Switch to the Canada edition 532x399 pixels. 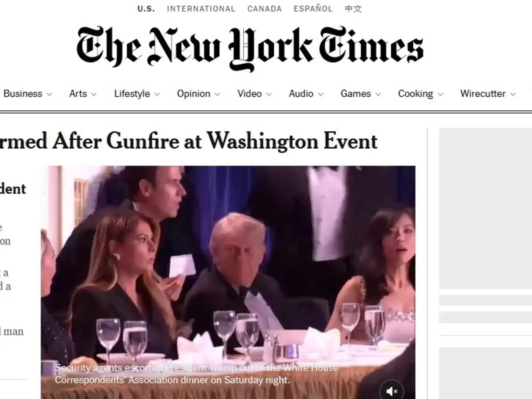coord(264,9)
